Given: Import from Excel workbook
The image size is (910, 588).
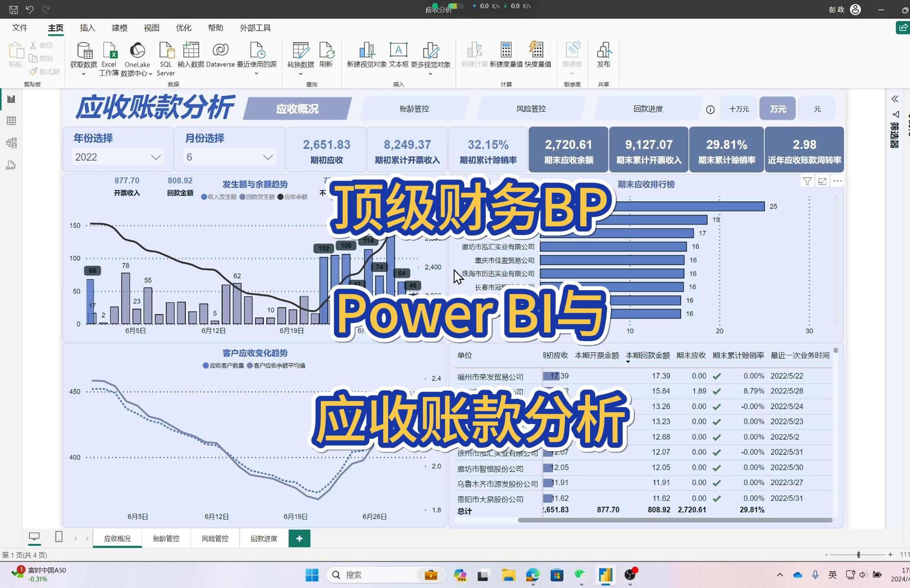Looking at the screenshot, I should pos(109,59).
